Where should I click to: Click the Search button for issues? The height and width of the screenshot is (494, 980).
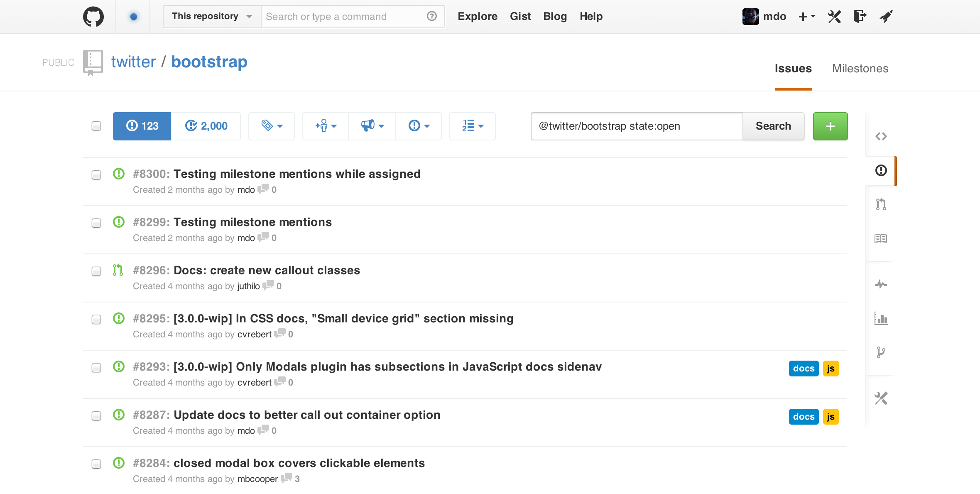coord(773,126)
